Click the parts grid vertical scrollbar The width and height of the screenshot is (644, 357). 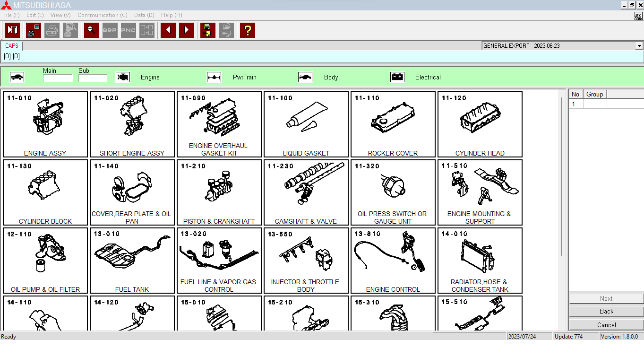[561, 189]
